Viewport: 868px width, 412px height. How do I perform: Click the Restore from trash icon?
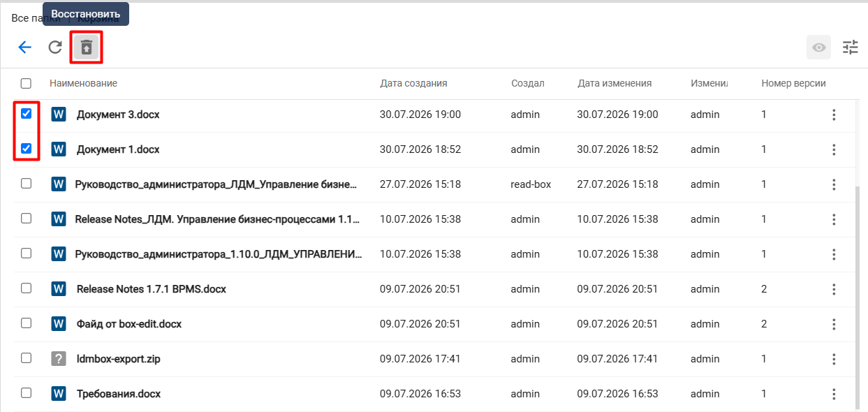pos(86,47)
